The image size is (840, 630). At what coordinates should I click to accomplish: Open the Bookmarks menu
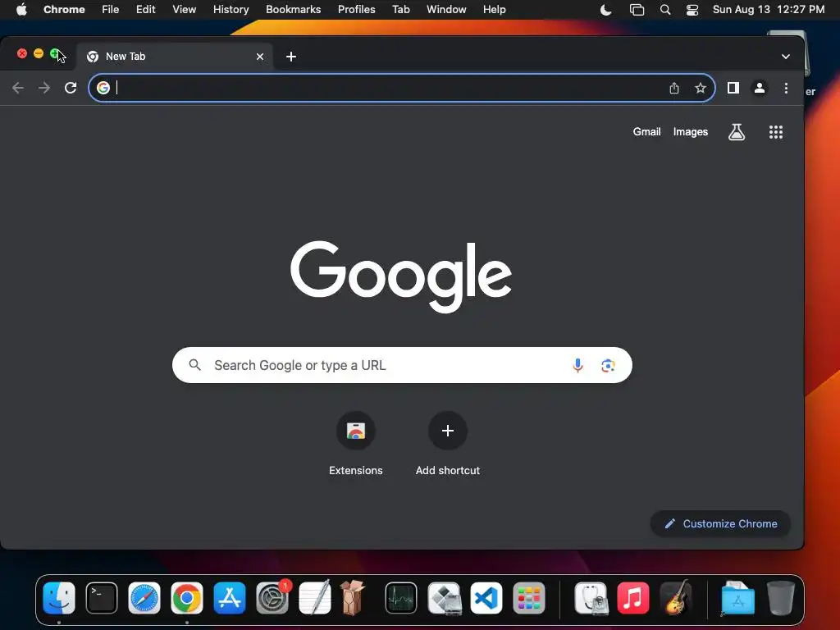tap(293, 10)
